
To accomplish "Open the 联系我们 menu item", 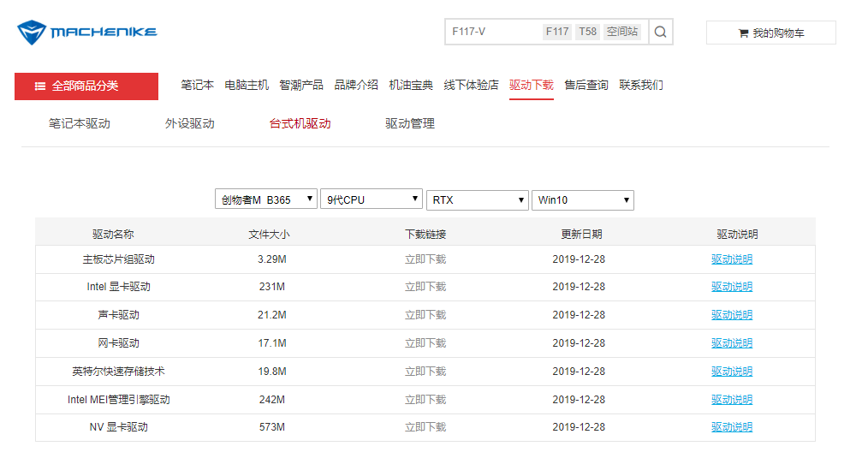I will 641,86.
